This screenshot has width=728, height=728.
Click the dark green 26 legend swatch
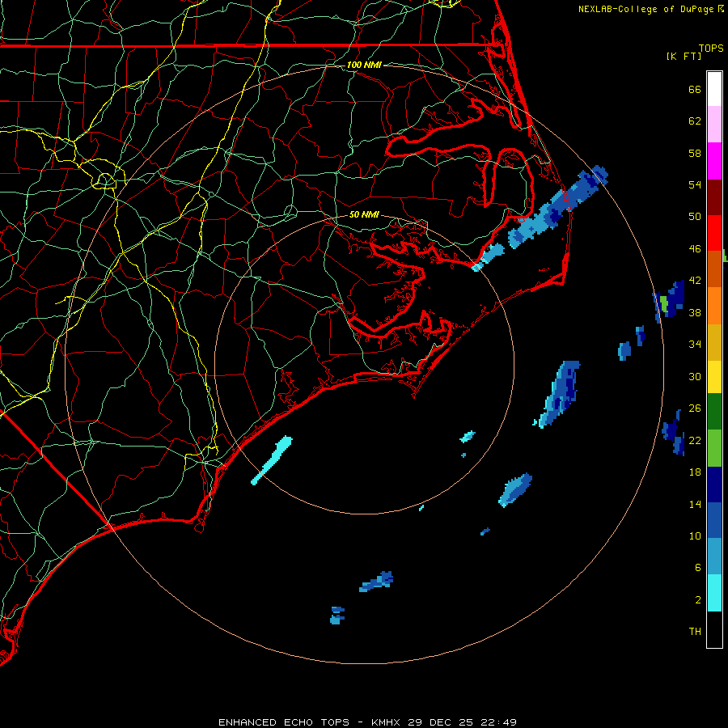click(714, 412)
